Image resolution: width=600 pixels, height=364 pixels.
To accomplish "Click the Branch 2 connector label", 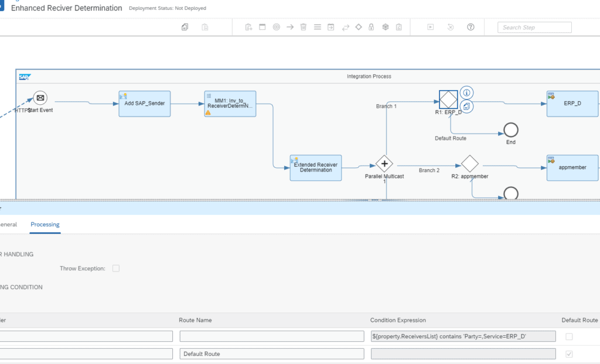I will click(429, 170).
